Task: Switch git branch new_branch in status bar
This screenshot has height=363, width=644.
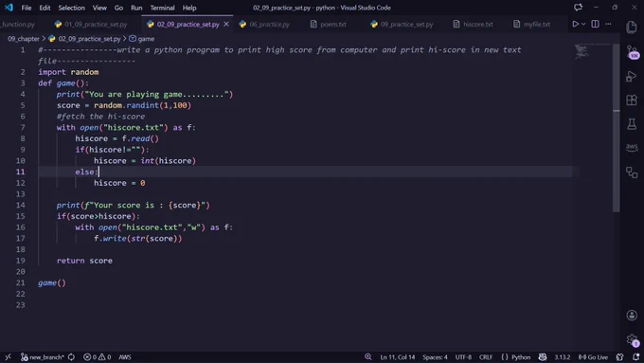Action: (x=43, y=356)
